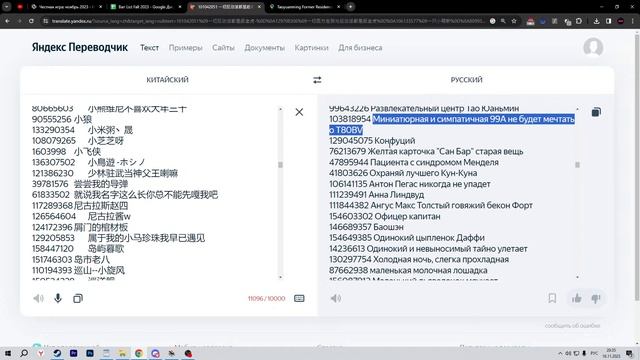Click the translated line 87662938 маленькая молочная лошадка
The height and width of the screenshot is (360, 640).
coord(408,270)
